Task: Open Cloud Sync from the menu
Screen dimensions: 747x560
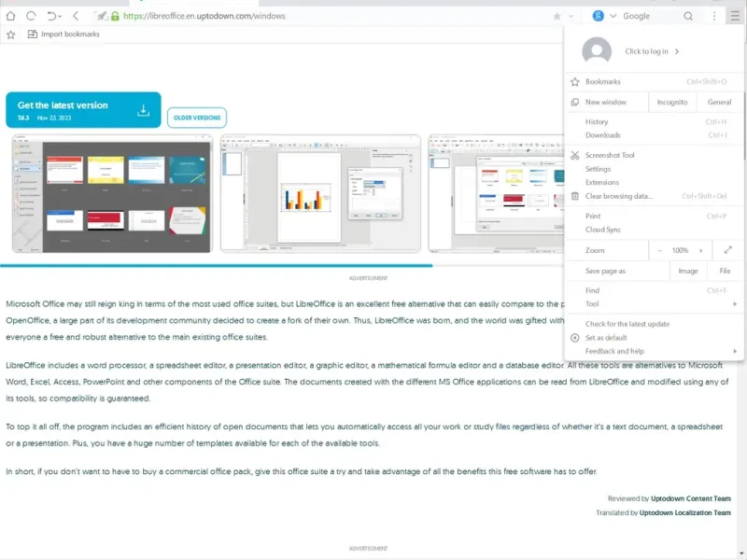Action: pyautogui.click(x=654, y=230)
